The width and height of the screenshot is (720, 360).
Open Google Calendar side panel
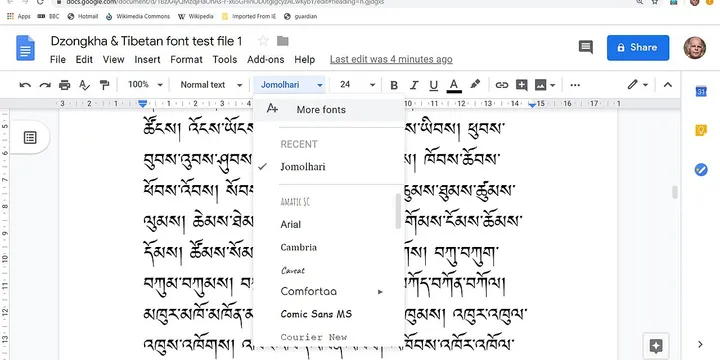pyautogui.click(x=700, y=91)
